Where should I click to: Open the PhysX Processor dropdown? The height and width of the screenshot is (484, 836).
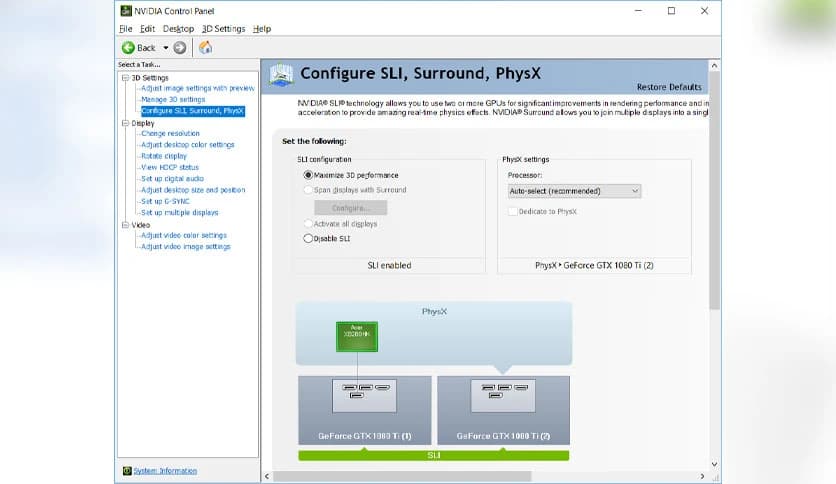coord(574,190)
